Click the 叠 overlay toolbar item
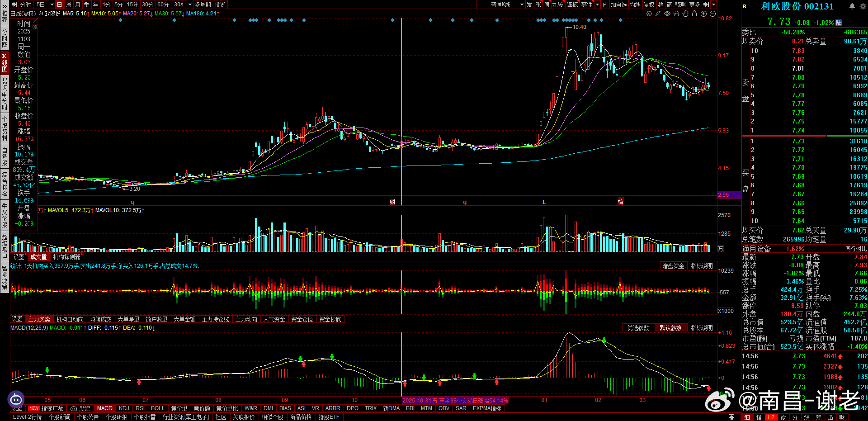This screenshot has width=868, height=421. 660,5
